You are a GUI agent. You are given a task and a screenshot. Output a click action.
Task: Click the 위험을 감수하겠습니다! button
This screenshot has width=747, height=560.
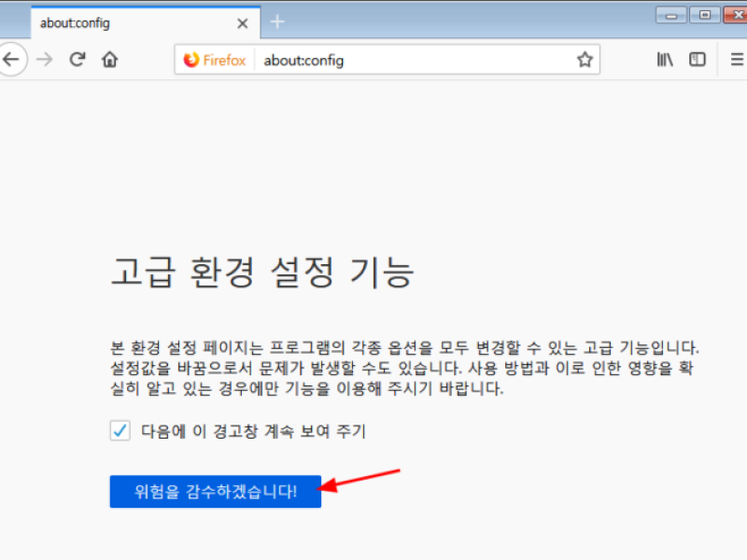[216, 492]
